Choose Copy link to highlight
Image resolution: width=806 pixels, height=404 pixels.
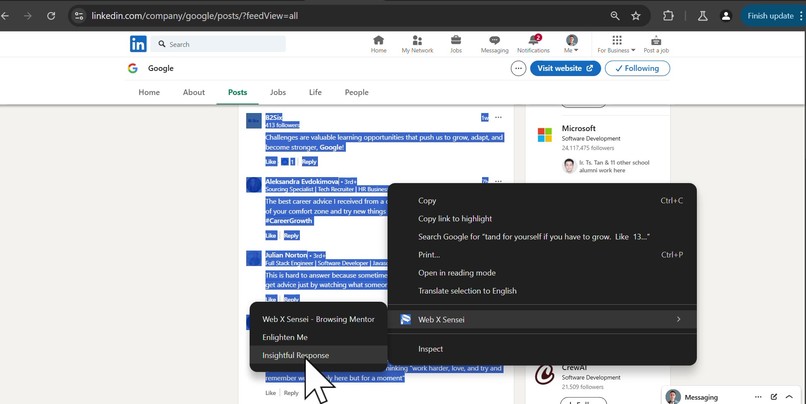[542, 218]
